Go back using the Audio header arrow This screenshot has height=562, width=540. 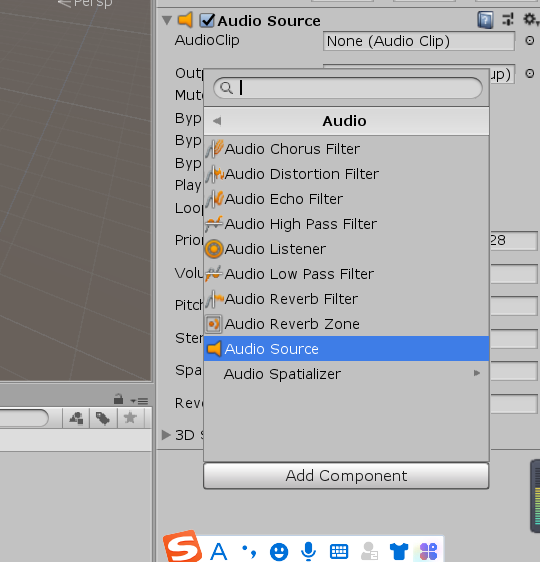pyautogui.click(x=217, y=121)
